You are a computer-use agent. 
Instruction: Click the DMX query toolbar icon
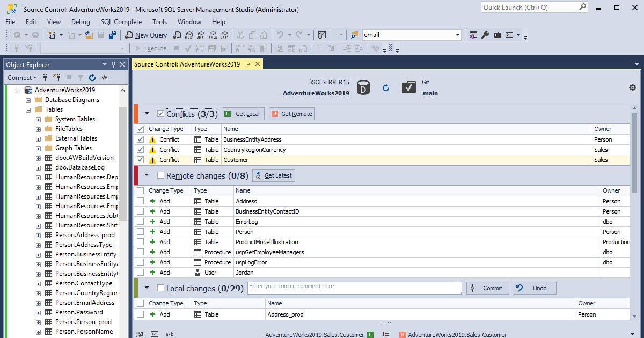(x=200, y=35)
